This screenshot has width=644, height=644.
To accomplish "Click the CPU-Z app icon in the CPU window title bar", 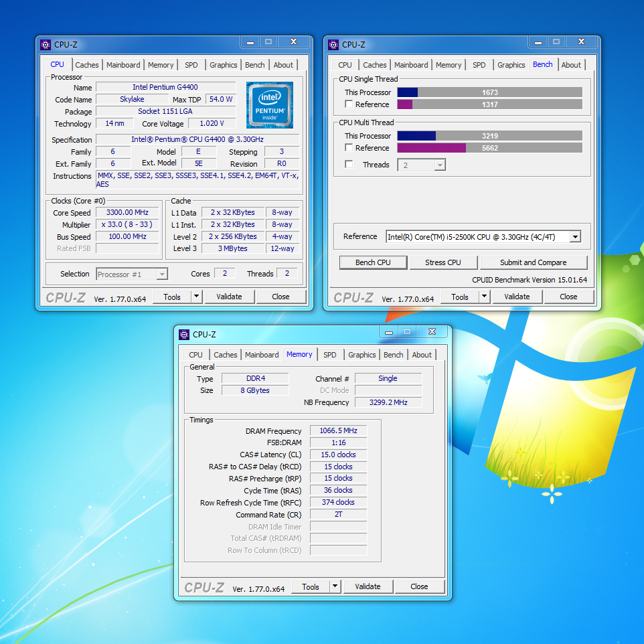I will [45, 44].
